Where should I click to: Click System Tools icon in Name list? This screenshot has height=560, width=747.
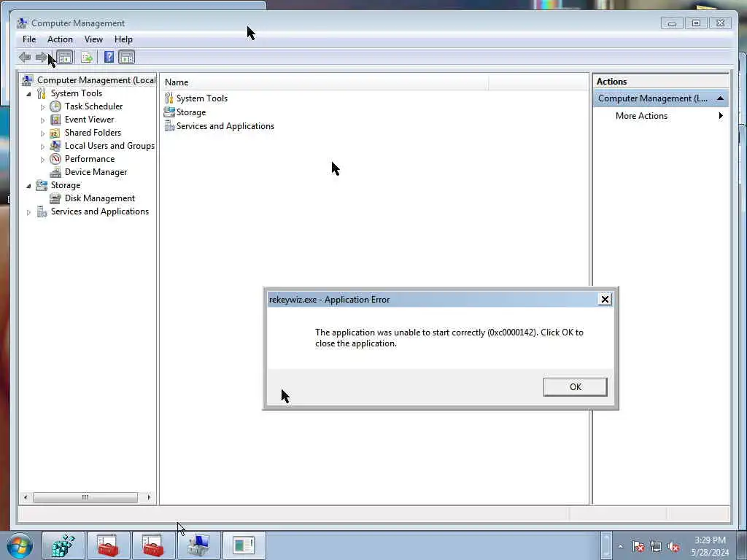(x=169, y=98)
